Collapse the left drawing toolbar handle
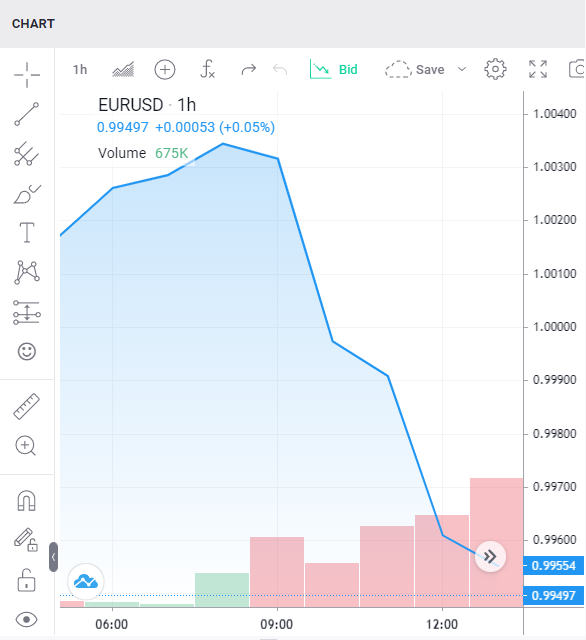The height and width of the screenshot is (640, 586). (53, 557)
